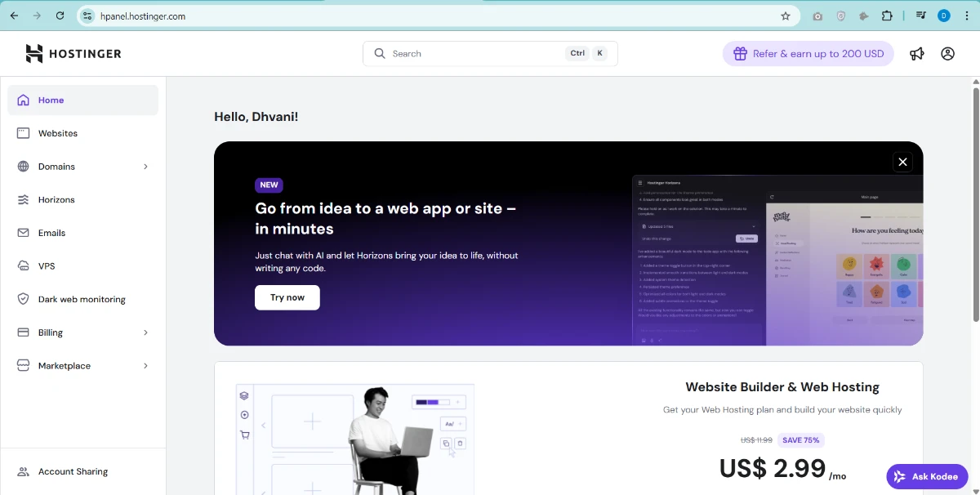The width and height of the screenshot is (980, 495).
Task: Click the Emails envelope icon
Action: pos(23,233)
